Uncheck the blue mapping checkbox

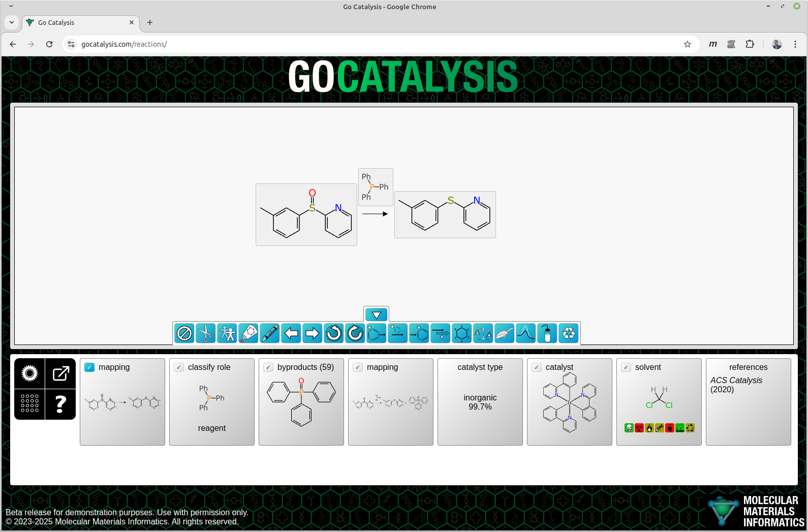(89, 367)
